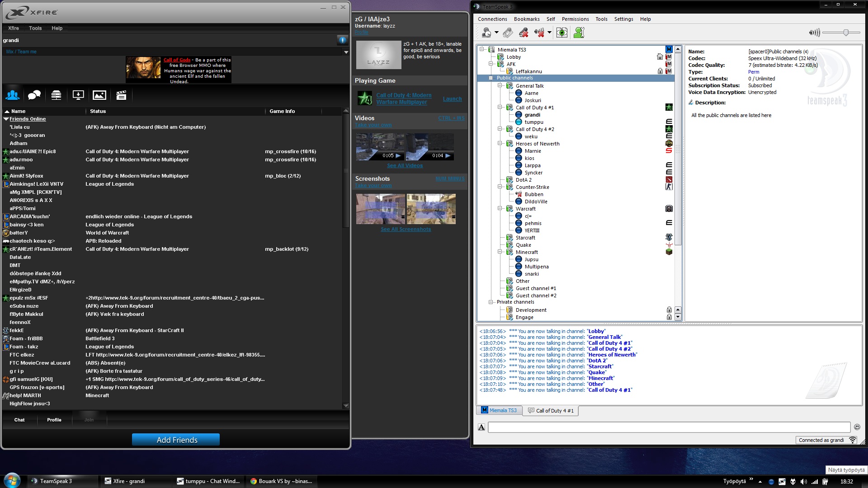Image resolution: width=868 pixels, height=488 pixels.
Task: Open the Xfire status message dropdown arrow
Action: (346, 52)
